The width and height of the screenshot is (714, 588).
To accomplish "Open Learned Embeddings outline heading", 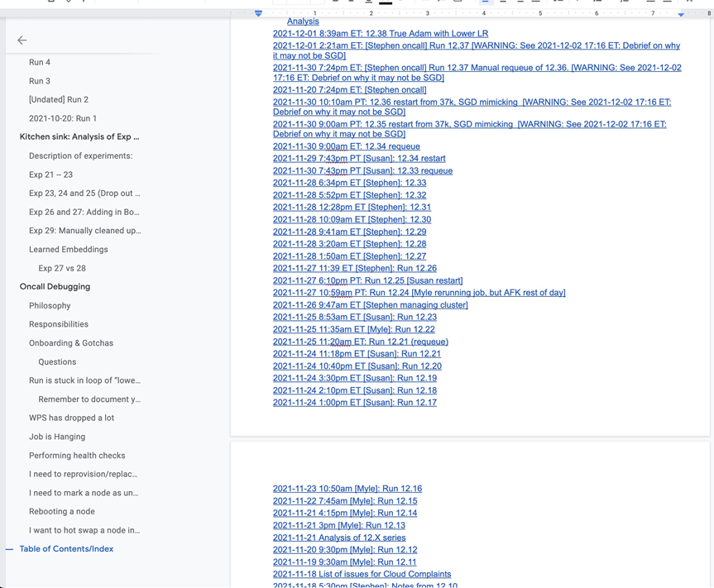I will [68, 250].
